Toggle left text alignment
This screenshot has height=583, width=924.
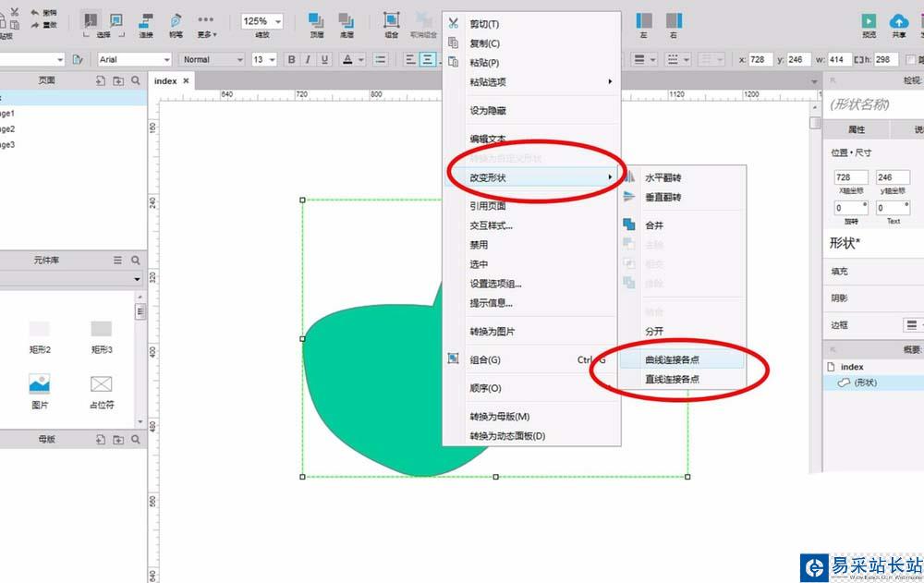(x=411, y=59)
